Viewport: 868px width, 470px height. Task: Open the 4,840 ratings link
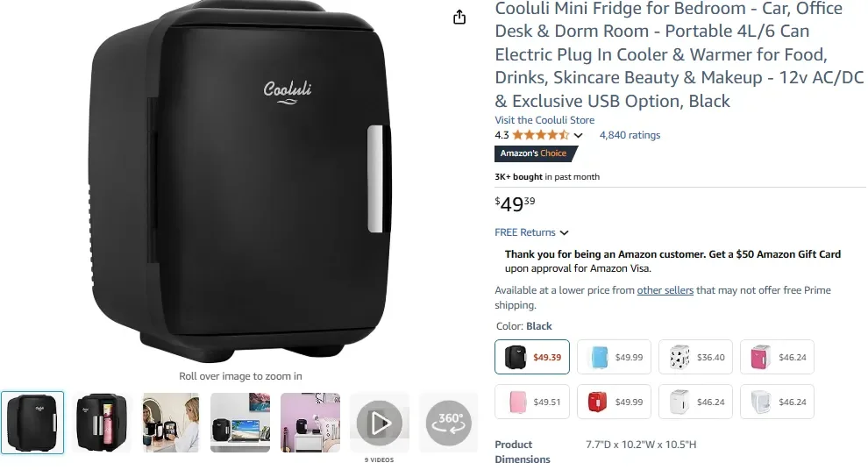[630, 135]
